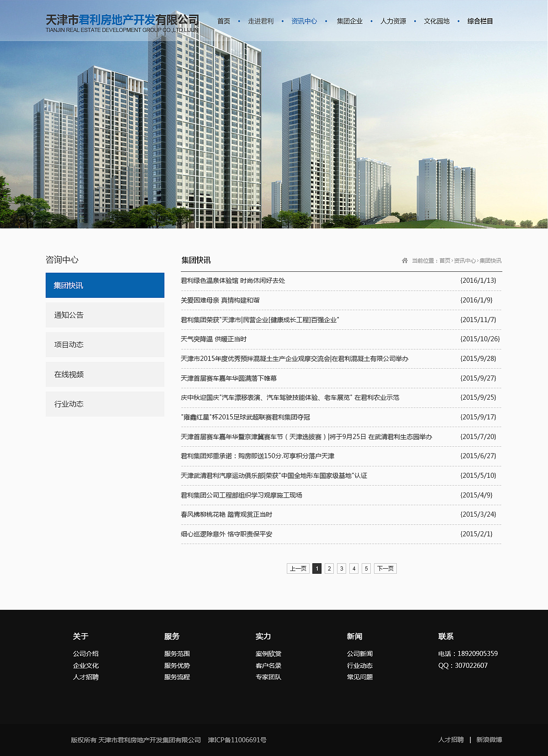
Task: Select 行业动态 sidebar tab
Action: (105, 404)
